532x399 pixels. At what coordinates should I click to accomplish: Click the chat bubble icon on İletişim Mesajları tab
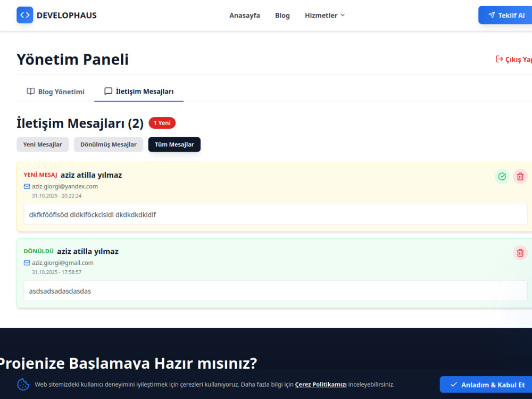tap(108, 91)
